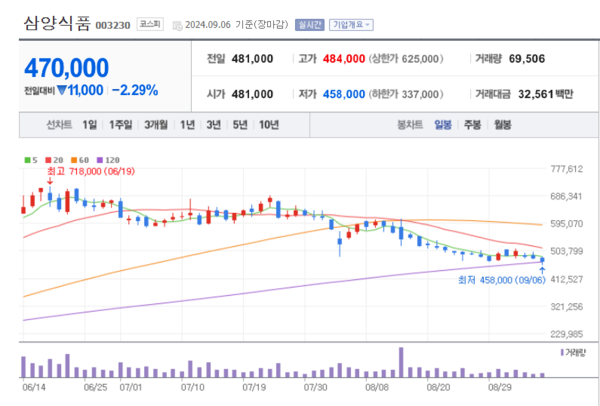Click the blue down-arrow price change icon
This screenshot has width=600, height=406.
coord(62,90)
